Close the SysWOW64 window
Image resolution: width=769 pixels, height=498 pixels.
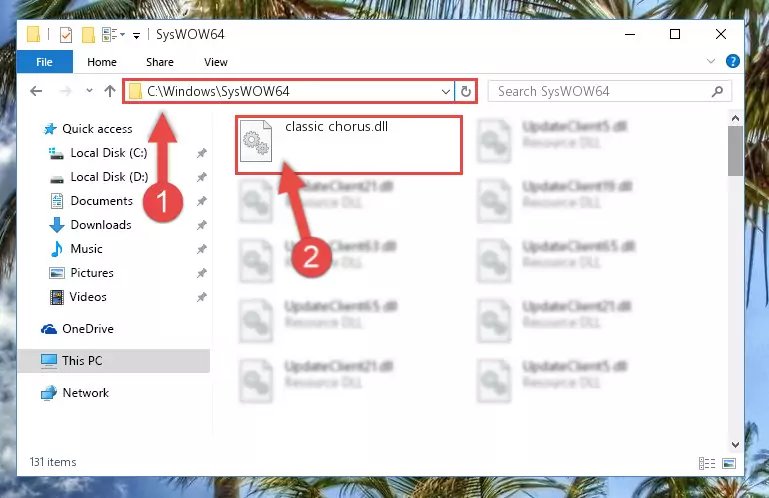pos(721,34)
